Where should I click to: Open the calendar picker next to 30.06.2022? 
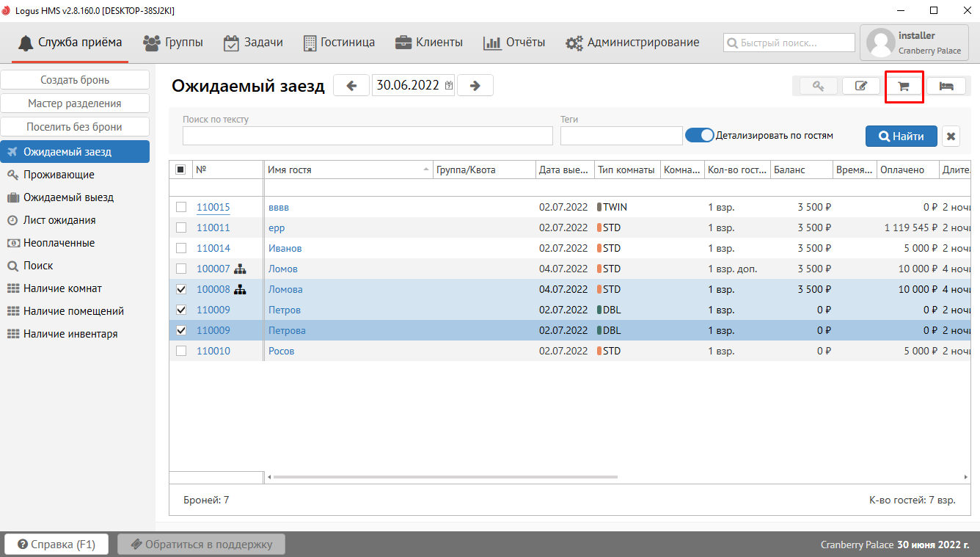(x=449, y=85)
